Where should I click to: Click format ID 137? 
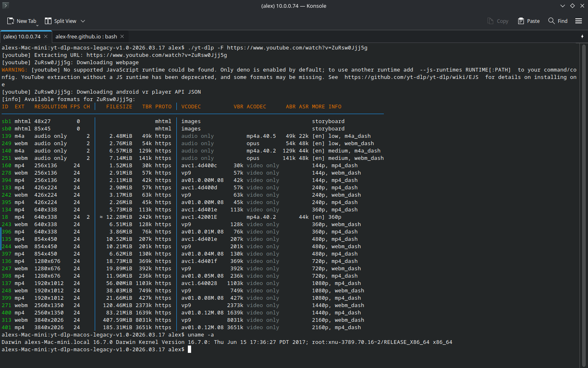[x=7, y=283]
